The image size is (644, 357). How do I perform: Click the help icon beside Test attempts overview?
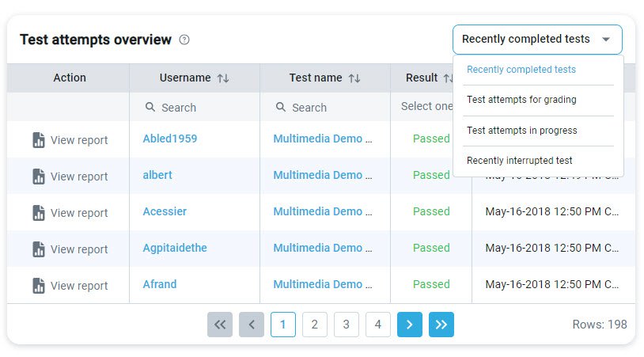[x=184, y=40]
